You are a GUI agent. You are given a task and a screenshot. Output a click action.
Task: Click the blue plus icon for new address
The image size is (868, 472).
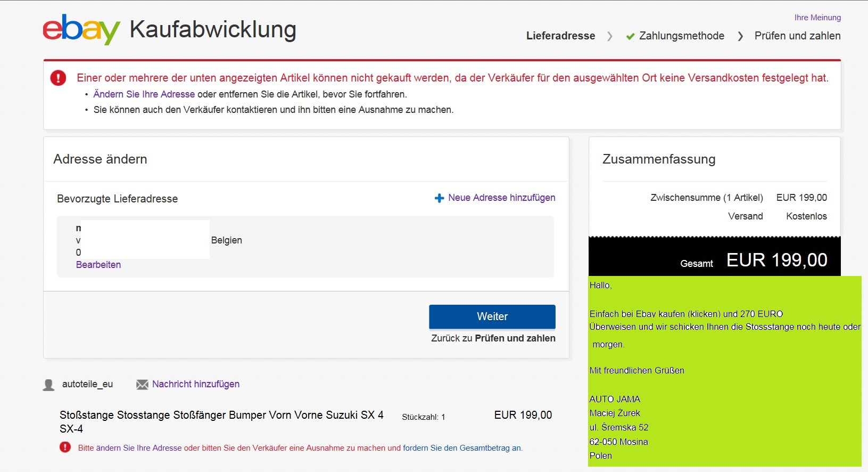coord(439,198)
